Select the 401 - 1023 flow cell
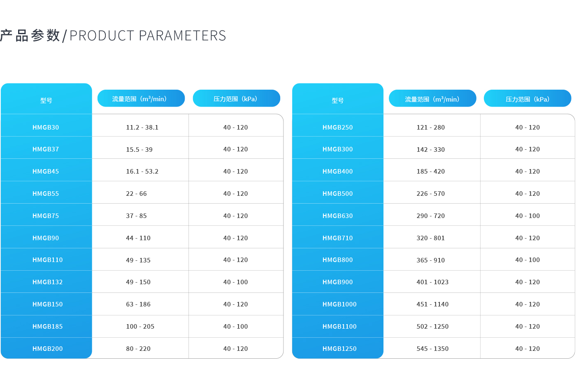Image resolution: width=576 pixels, height=392 pixels. pos(432,282)
